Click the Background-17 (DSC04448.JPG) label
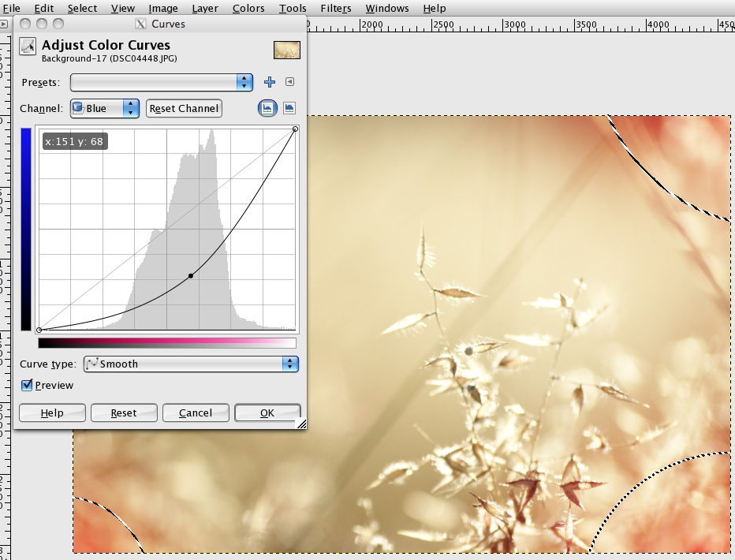Image resolution: width=735 pixels, height=560 pixels. click(x=109, y=58)
